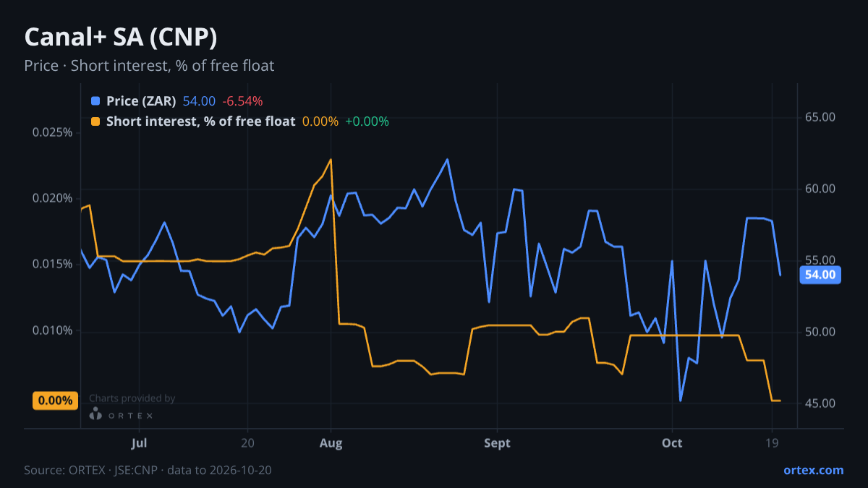Click the 20 date x-axis label
Viewport: 868px width, 488px height.
click(247, 442)
